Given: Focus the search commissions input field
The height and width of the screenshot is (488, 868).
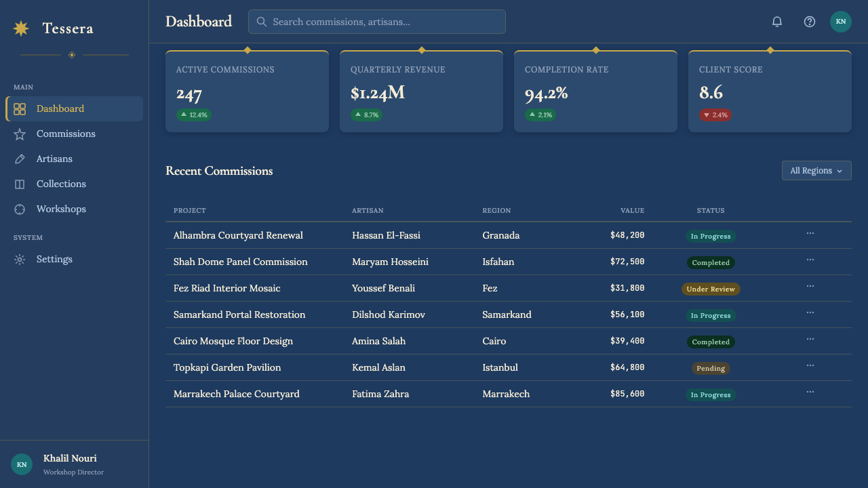Looking at the screenshot, I should point(377,22).
